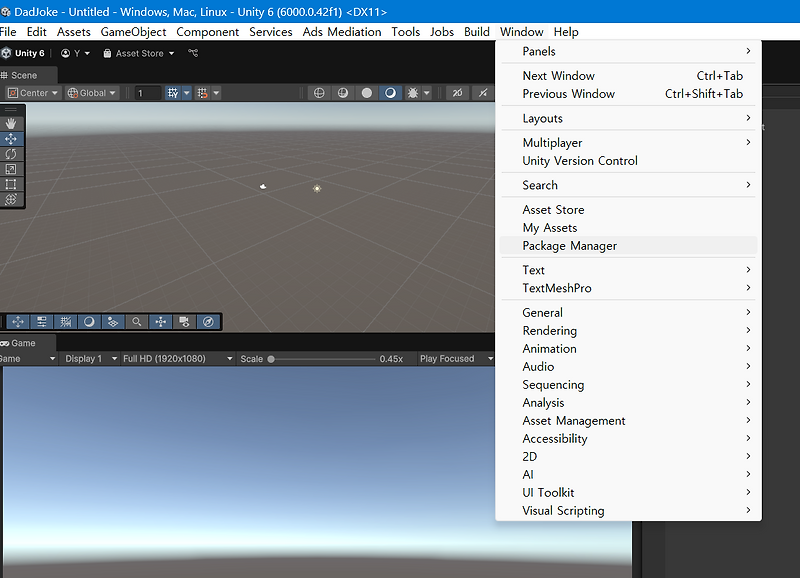Select the Scale tool
The height and width of the screenshot is (578, 800).
pyautogui.click(x=12, y=166)
